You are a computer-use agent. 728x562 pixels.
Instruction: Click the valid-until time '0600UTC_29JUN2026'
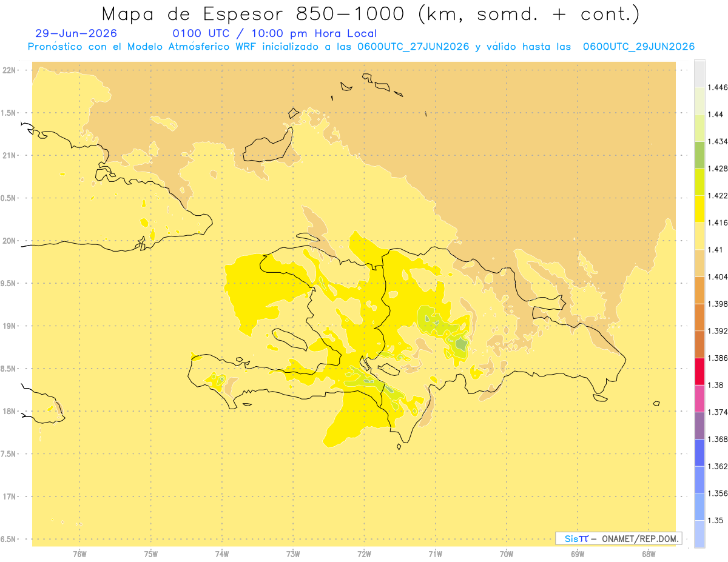pos(639,47)
